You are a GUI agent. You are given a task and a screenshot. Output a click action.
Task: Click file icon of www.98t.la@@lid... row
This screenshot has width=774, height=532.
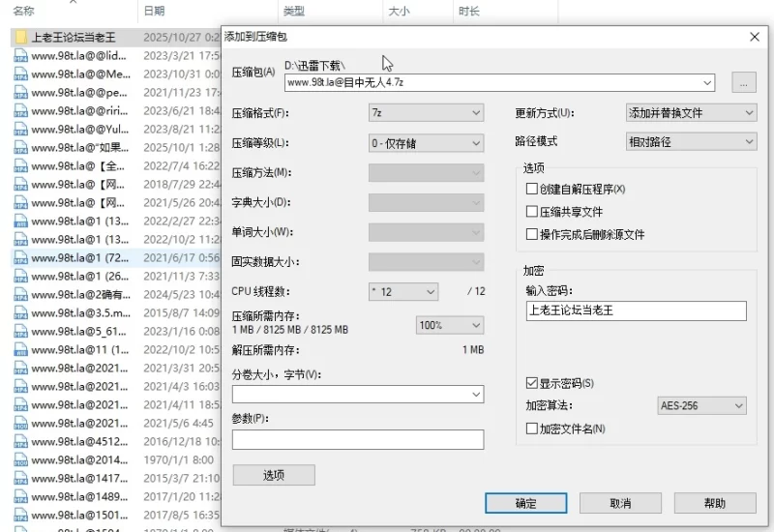point(20,56)
